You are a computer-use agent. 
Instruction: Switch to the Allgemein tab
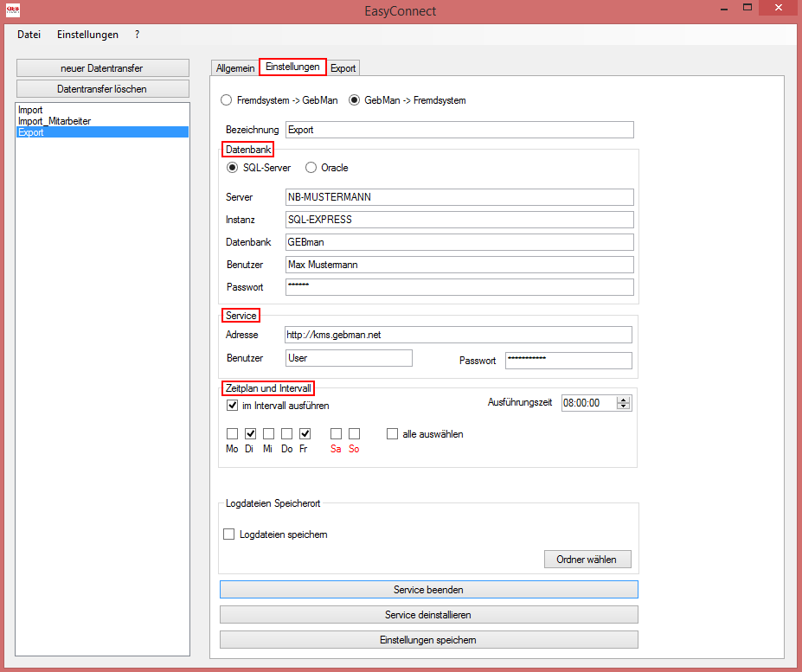[234, 67]
